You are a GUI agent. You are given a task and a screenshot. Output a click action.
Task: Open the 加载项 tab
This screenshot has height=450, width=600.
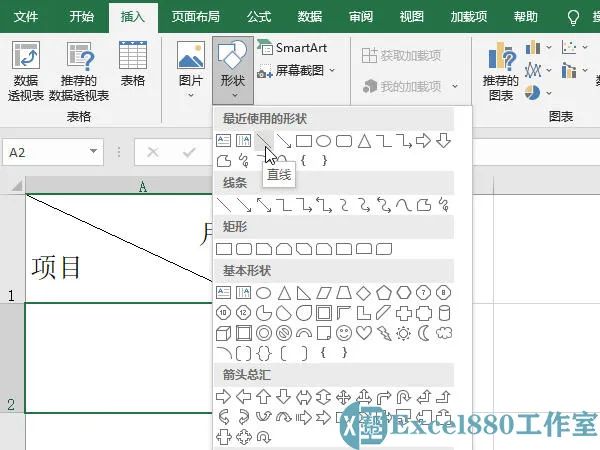pyautogui.click(x=469, y=16)
